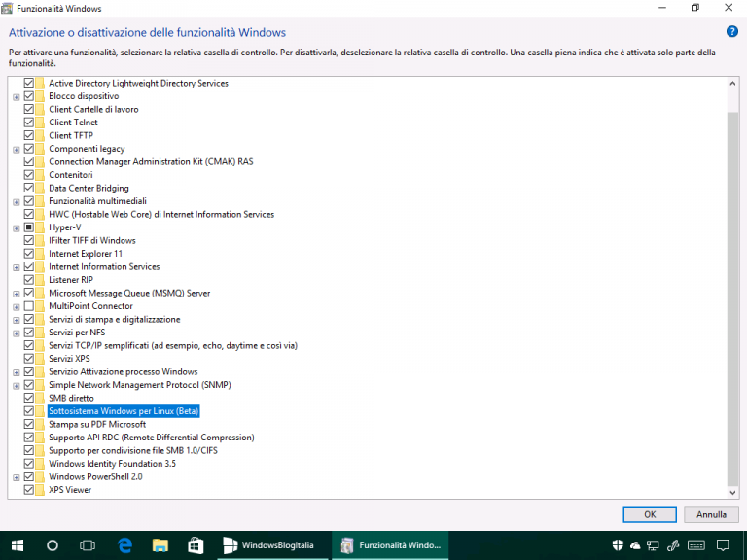Toggle the Data Center Bridging checkbox
The image size is (747, 560).
pos(28,188)
